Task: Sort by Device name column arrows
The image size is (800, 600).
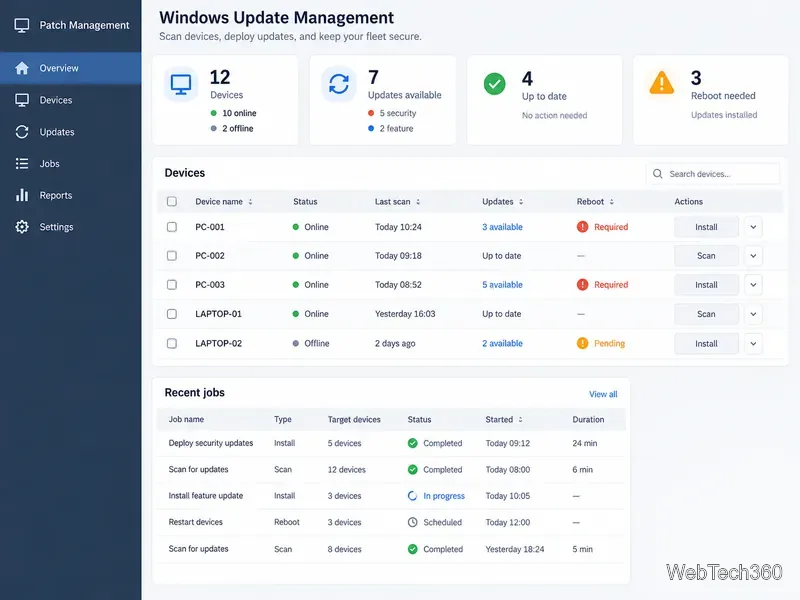Action: [x=251, y=202]
